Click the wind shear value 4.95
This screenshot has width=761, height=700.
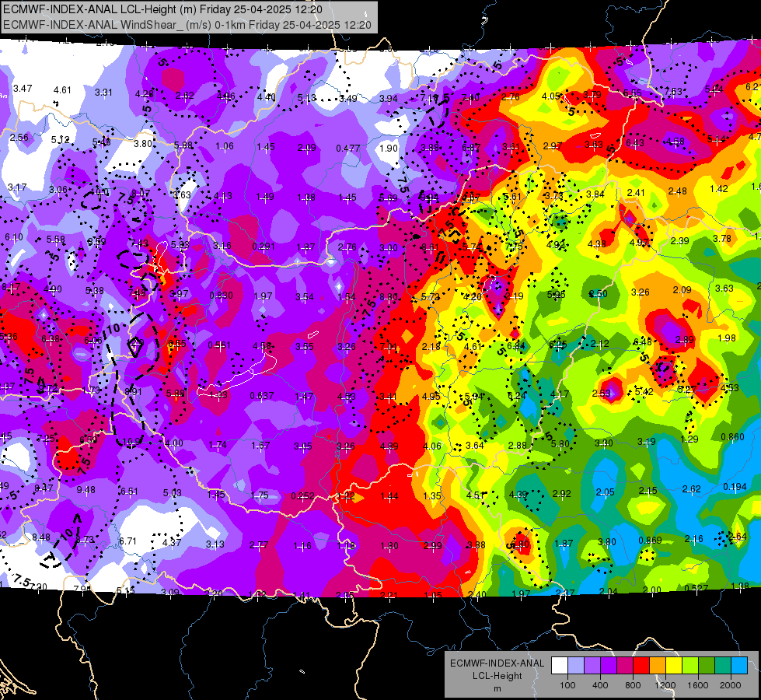pyautogui.click(x=431, y=396)
